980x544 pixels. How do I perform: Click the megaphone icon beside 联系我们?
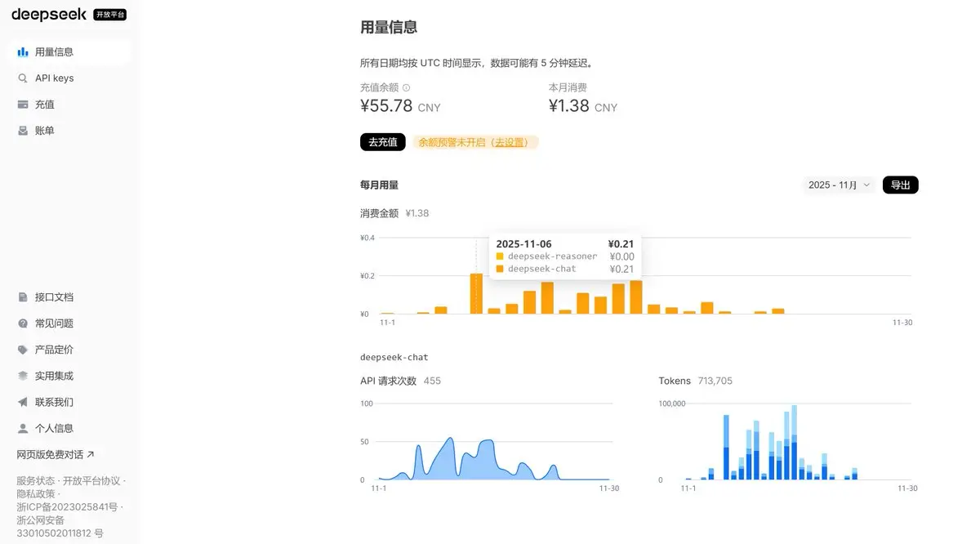pyautogui.click(x=23, y=402)
